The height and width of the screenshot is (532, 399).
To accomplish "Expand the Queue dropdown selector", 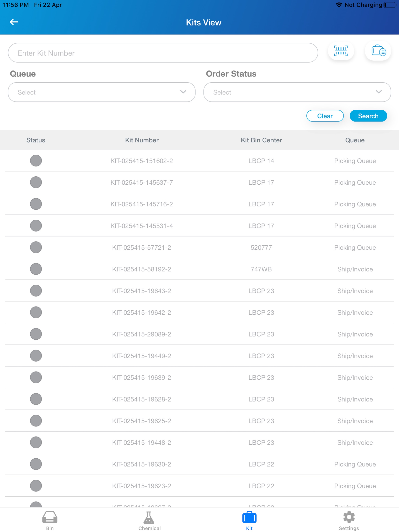I will 102,92.
